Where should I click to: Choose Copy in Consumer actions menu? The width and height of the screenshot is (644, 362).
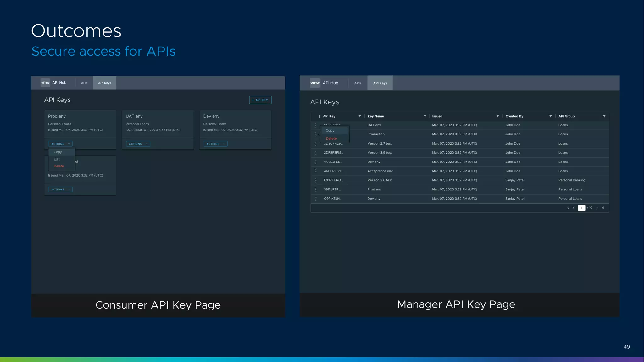pyautogui.click(x=62, y=152)
